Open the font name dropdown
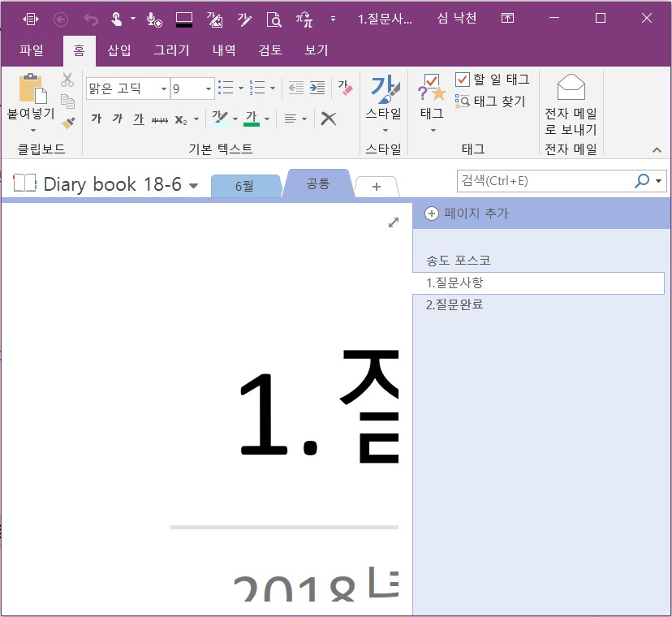The image size is (672, 617). [164, 88]
